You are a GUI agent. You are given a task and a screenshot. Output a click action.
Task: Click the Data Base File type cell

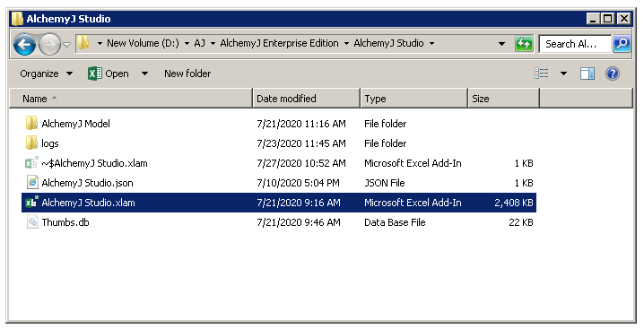click(395, 222)
